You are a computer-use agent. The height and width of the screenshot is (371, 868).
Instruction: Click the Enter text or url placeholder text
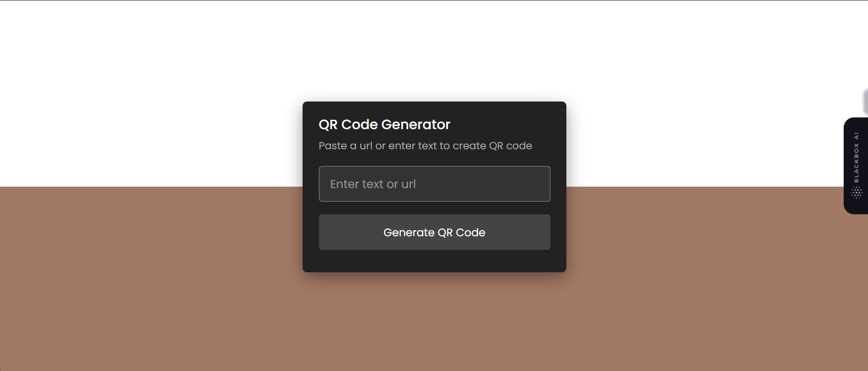pos(372,184)
